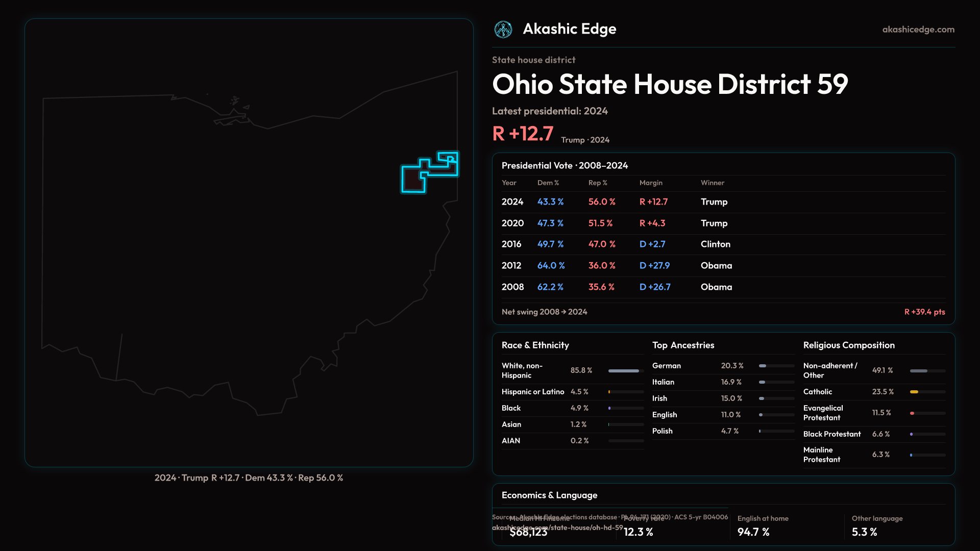The height and width of the screenshot is (551, 980).
Task: Click the R +12.7 headline margin
Action: [x=523, y=134]
